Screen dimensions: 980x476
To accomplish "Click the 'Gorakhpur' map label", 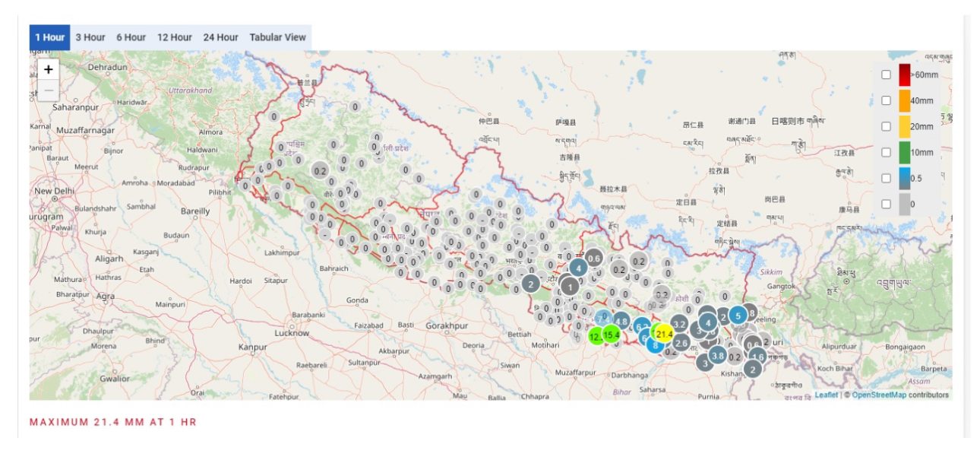I will 447,325.
